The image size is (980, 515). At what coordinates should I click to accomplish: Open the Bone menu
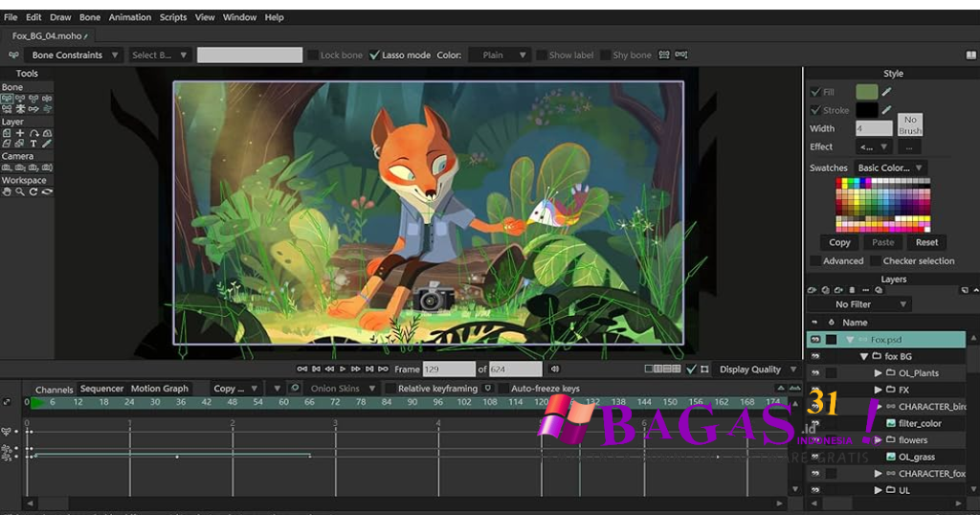(90, 17)
